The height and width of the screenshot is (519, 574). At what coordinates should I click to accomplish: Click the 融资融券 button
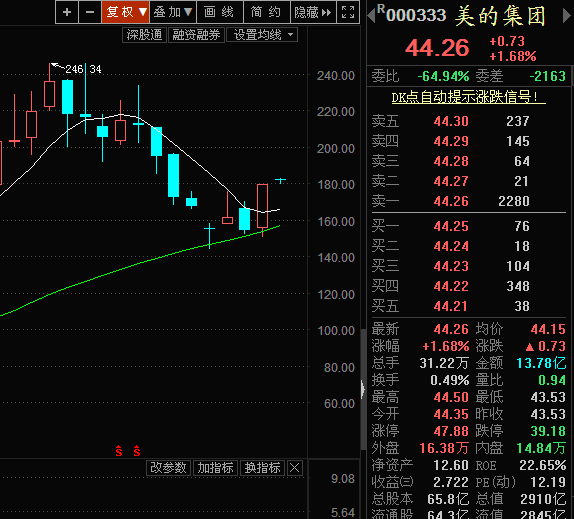(x=196, y=35)
